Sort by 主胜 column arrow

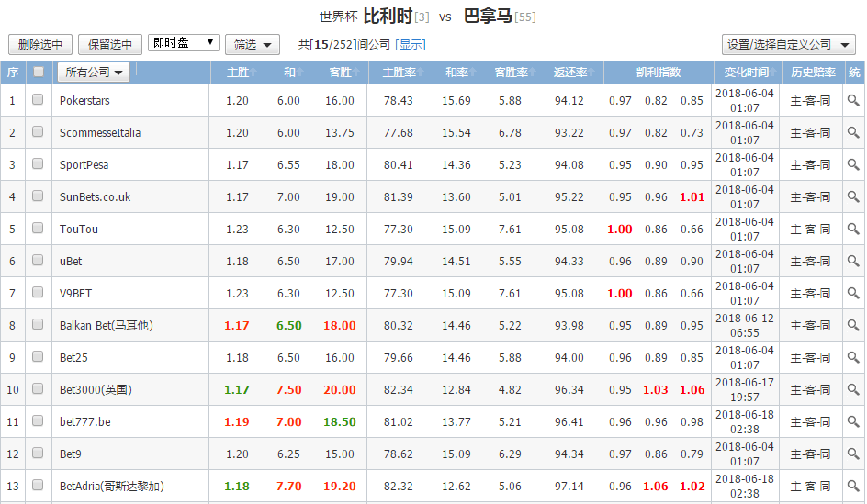point(253,73)
